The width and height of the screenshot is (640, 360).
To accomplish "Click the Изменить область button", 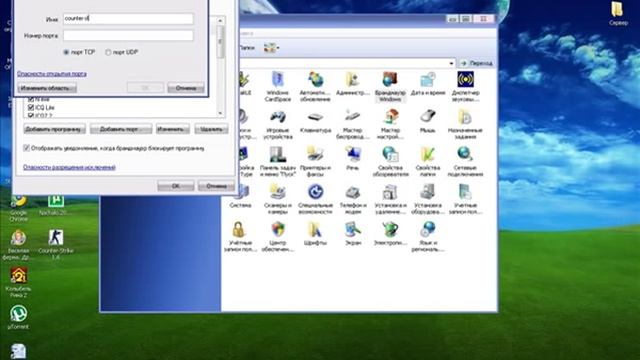I will [47, 88].
